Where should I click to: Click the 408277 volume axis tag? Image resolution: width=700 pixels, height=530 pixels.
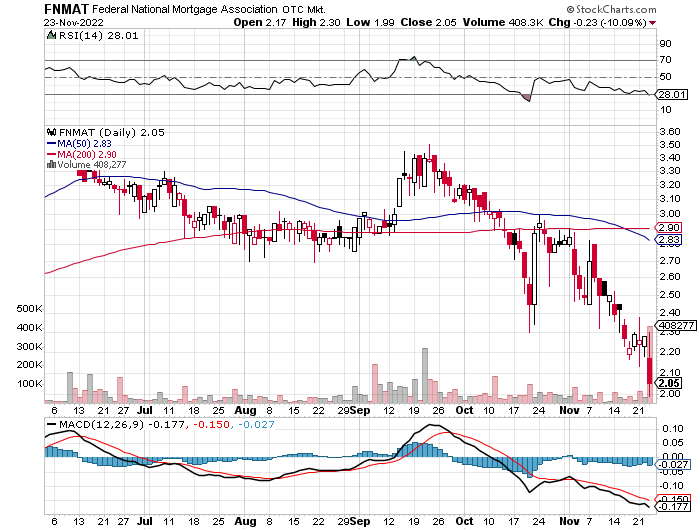point(676,326)
